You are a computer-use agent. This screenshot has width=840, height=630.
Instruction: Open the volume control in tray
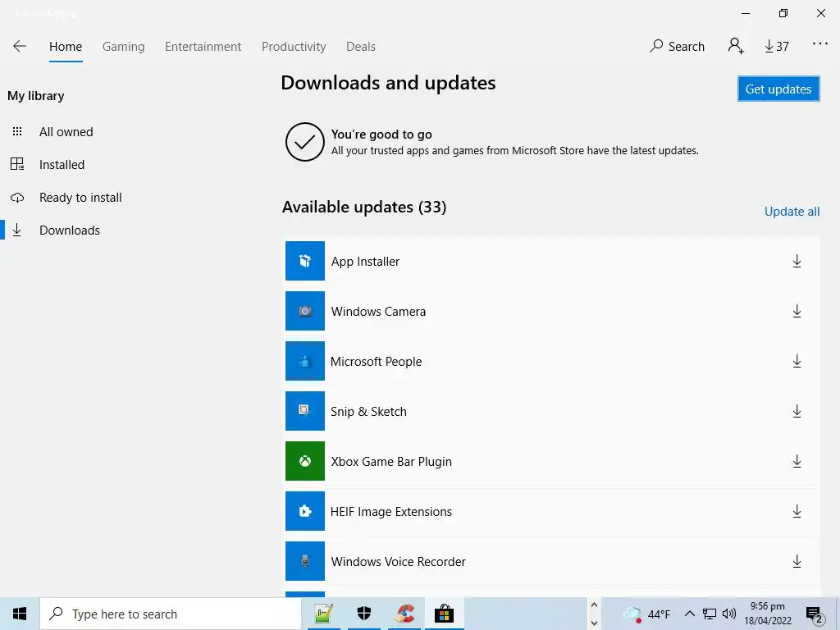pyautogui.click(x=729, y=614)
